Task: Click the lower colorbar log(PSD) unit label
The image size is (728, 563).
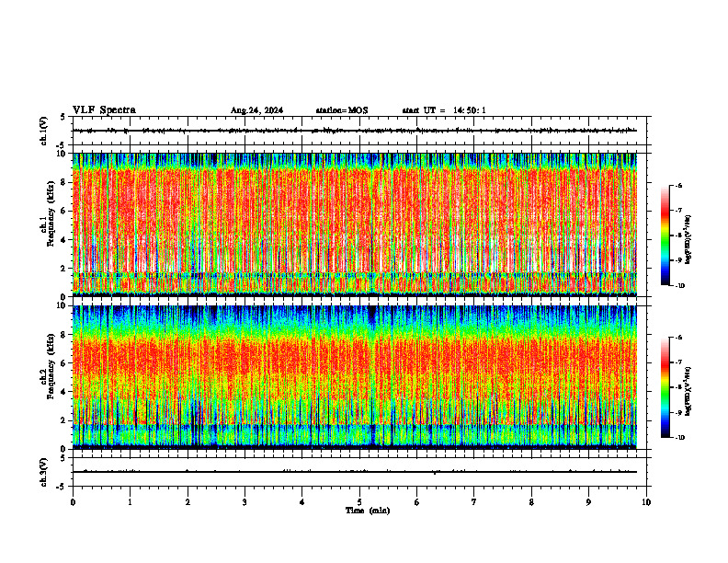Action: point(688,391)
